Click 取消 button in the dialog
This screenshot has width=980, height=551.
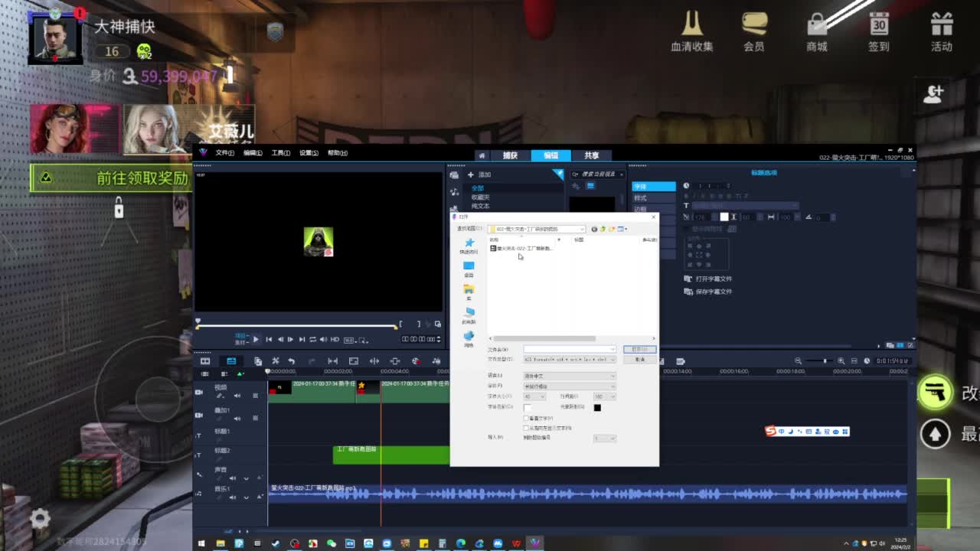639,359
